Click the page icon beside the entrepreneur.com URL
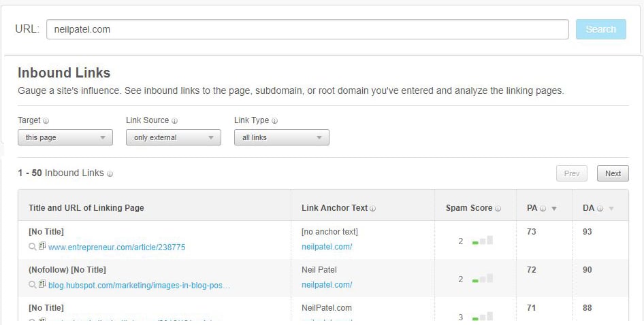The width and height of the screenshot is (644, 325). point(42,246)
